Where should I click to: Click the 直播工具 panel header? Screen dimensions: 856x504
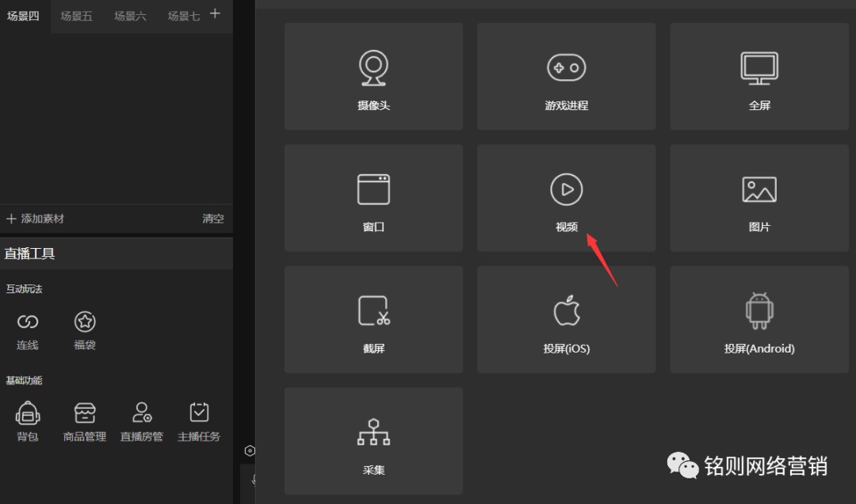pos(117,254)
